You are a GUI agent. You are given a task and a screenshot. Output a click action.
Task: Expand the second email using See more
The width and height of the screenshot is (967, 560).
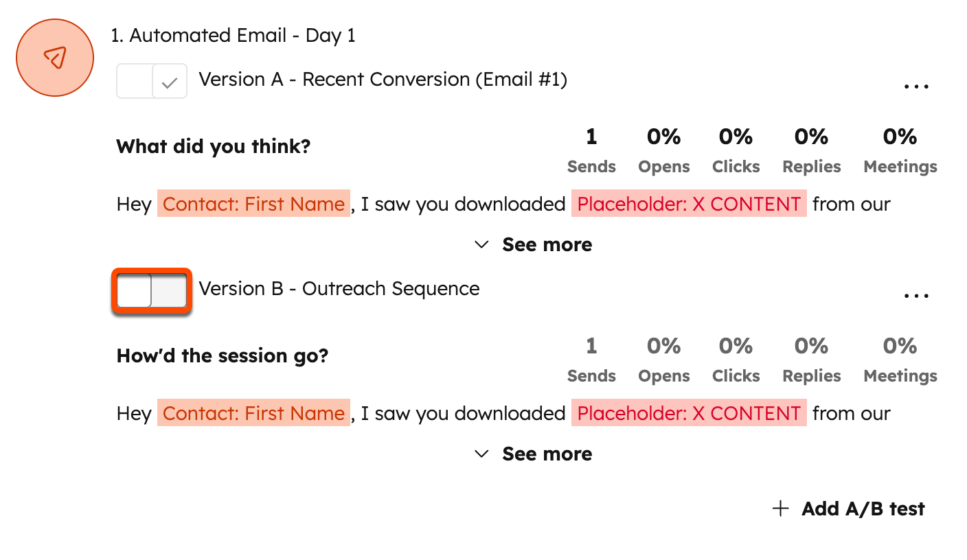547,454
